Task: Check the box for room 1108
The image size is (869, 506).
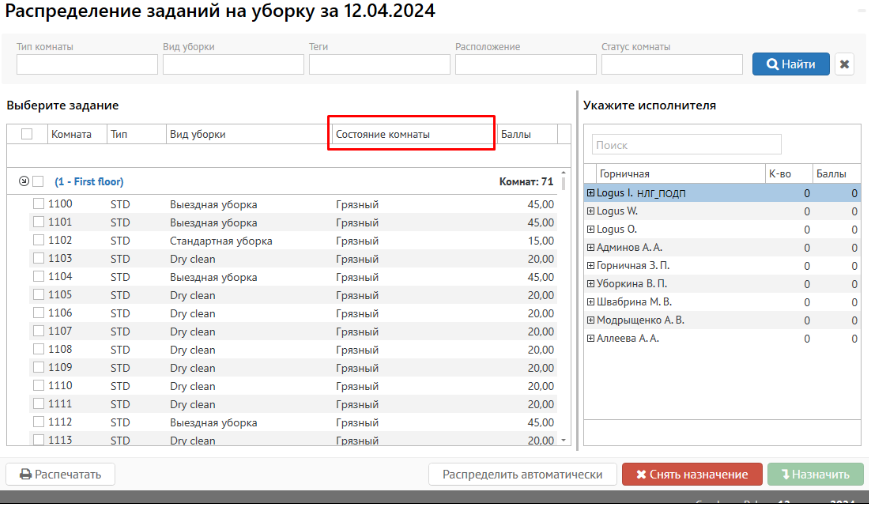Action: pyautogui.click(x=38, y=349)
